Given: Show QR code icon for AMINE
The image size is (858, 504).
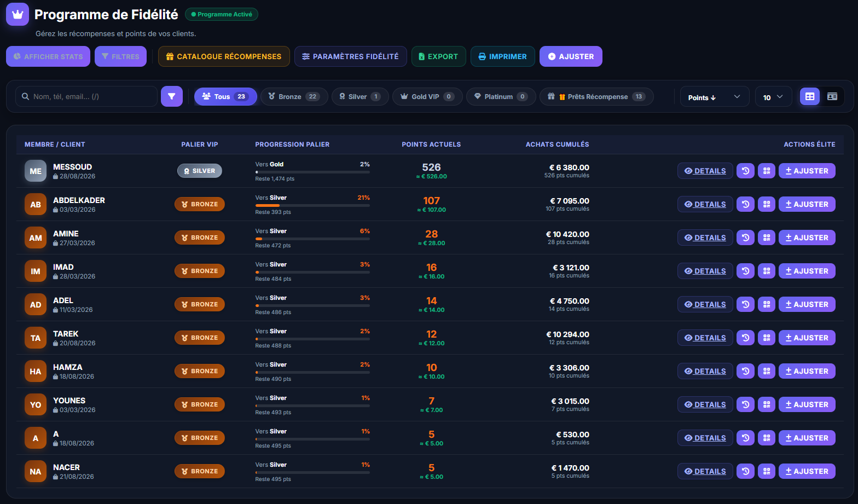Looking at the screenshot, I should pyautogui.click(x=767, y=237).
